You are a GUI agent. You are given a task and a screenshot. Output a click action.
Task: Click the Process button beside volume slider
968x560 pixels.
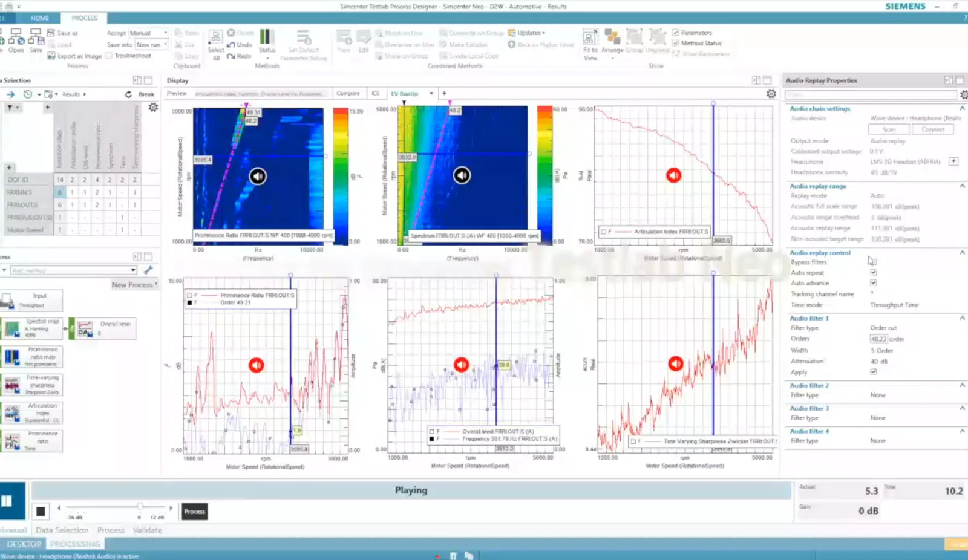(194, 512)
